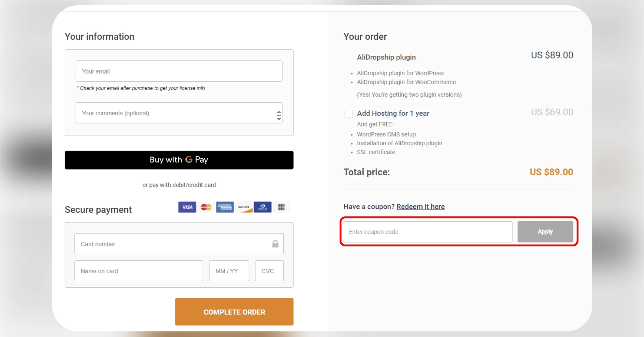Select the Mastercard payment icon

(206, 207)
